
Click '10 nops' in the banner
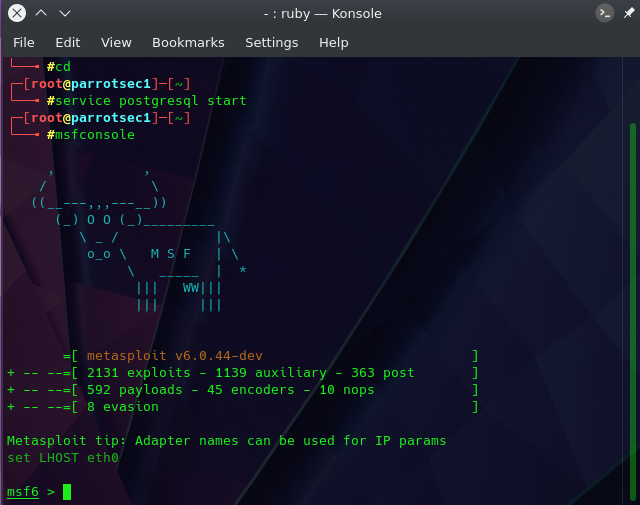[347, 389]
